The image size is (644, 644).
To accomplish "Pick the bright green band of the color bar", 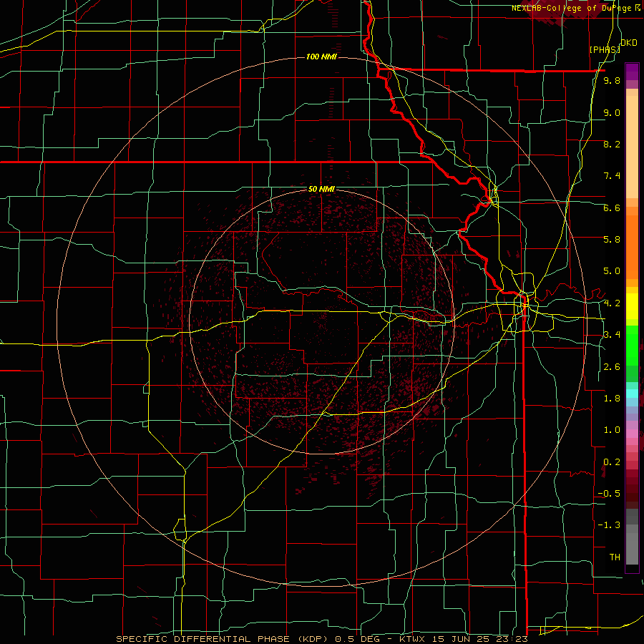I will (632, 345).
